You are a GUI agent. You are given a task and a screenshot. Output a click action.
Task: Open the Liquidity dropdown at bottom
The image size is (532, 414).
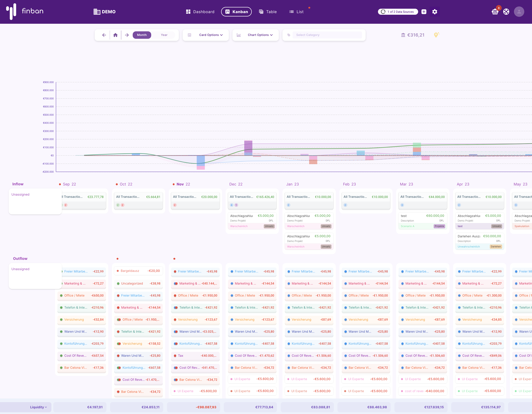[38, 407]
